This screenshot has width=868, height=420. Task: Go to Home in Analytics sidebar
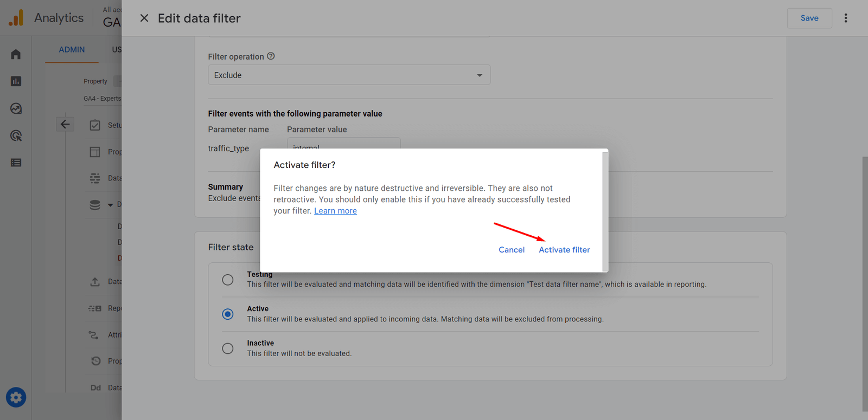coord(16,54)
